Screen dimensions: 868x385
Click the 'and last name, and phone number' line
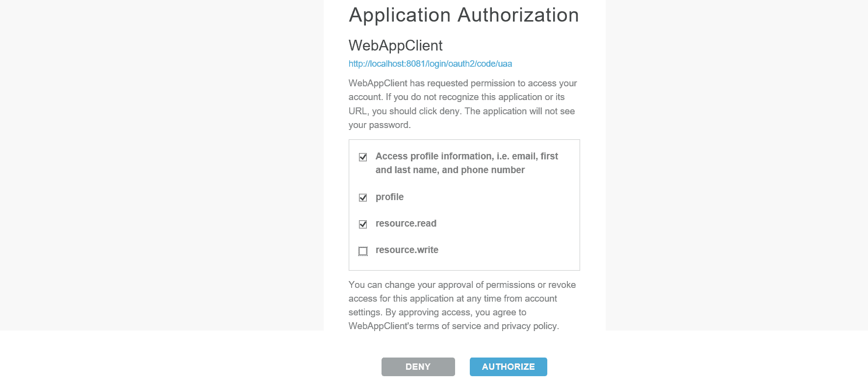(450, 170)
